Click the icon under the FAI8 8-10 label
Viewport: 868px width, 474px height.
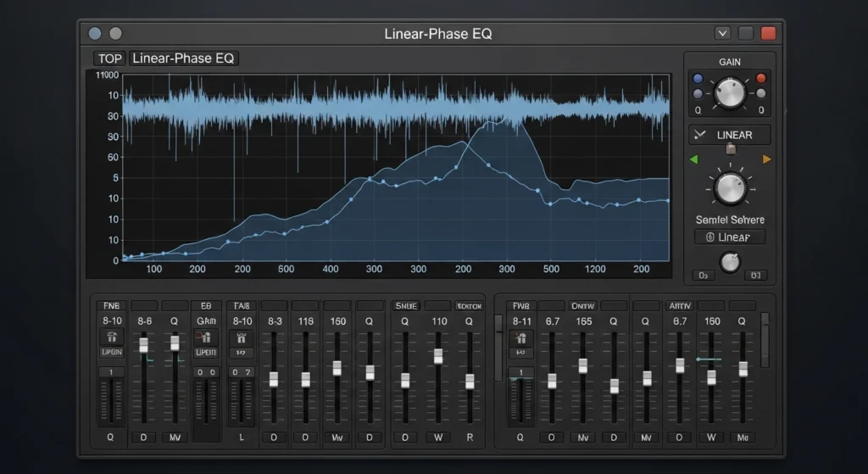pos(242,337)
